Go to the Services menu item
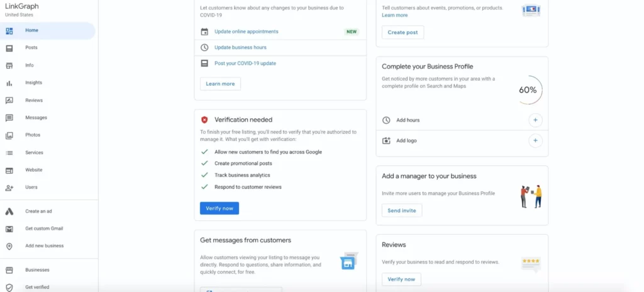The image size is (644, 292). coord(34,152)
